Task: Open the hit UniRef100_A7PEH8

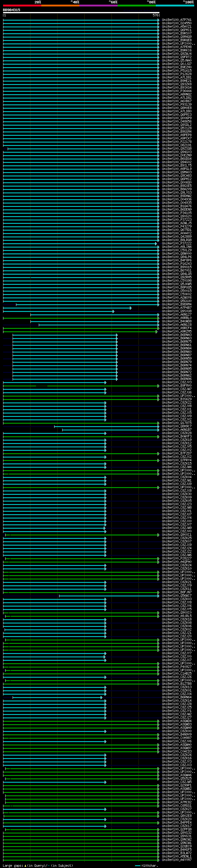Action: click(177, 47)
